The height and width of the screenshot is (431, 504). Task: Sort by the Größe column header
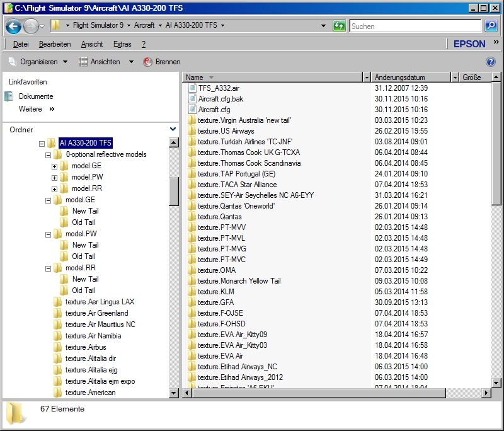tap(476, 78)
